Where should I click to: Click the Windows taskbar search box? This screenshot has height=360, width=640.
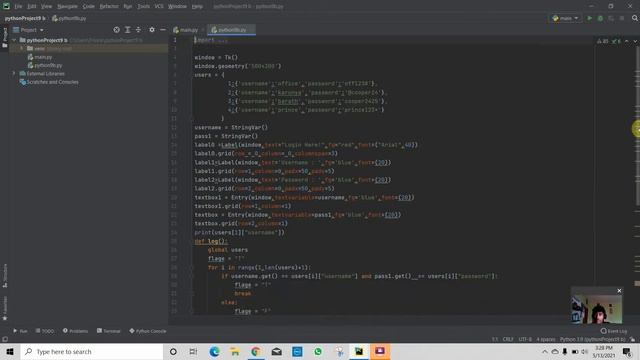[92, 351]
